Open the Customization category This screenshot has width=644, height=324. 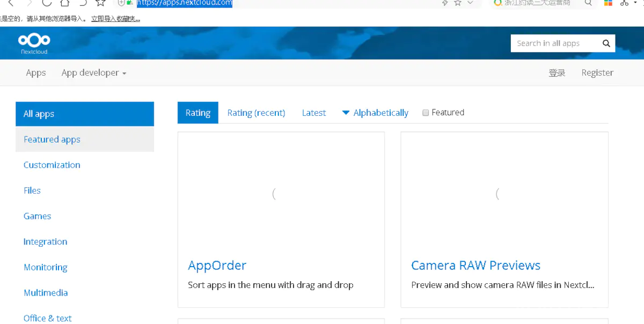(52, 165)
